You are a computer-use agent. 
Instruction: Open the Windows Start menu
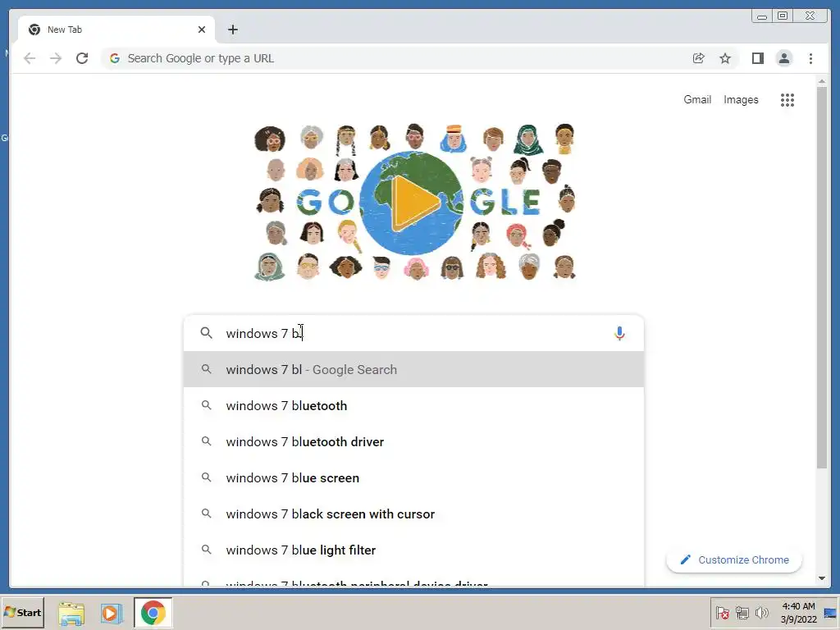click(x=22, y=612)
